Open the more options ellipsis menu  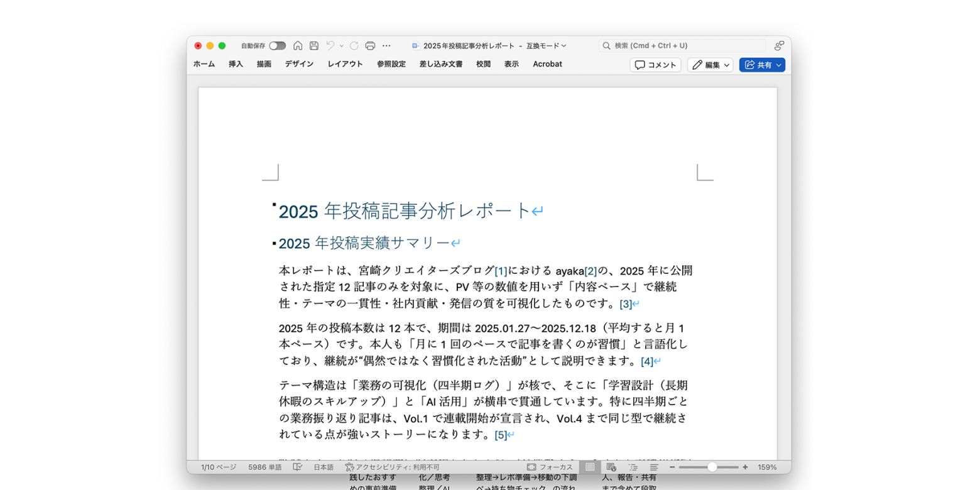pyautogui.click(x=386, y=46)
